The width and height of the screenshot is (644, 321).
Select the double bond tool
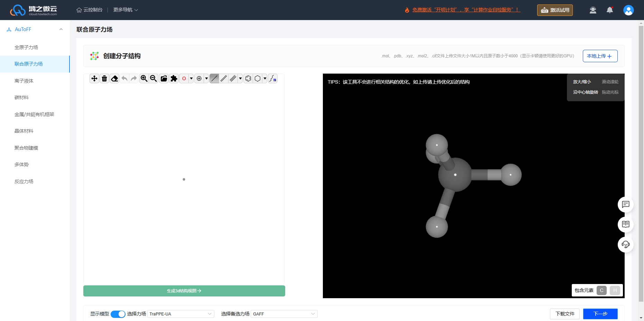click(x=224, y=79)
